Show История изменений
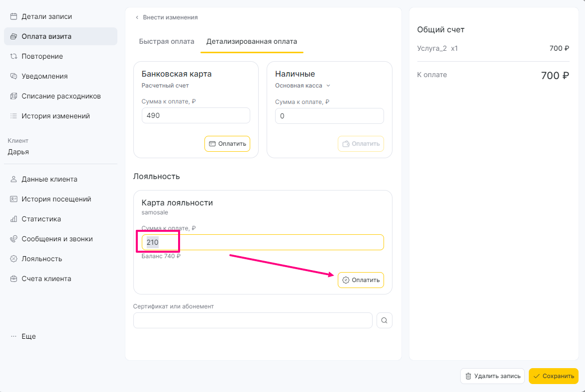 pos(61,116)
